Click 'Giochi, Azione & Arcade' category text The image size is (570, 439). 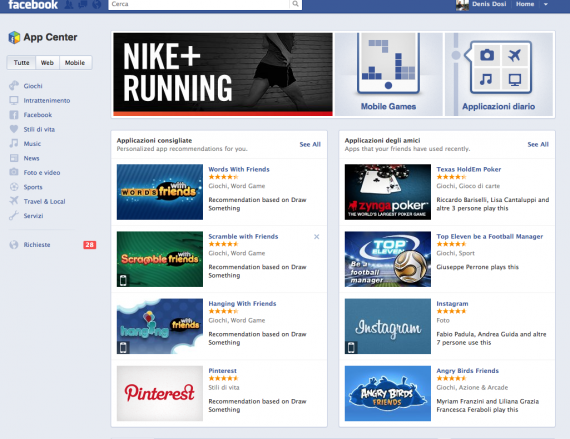point(472,387)
